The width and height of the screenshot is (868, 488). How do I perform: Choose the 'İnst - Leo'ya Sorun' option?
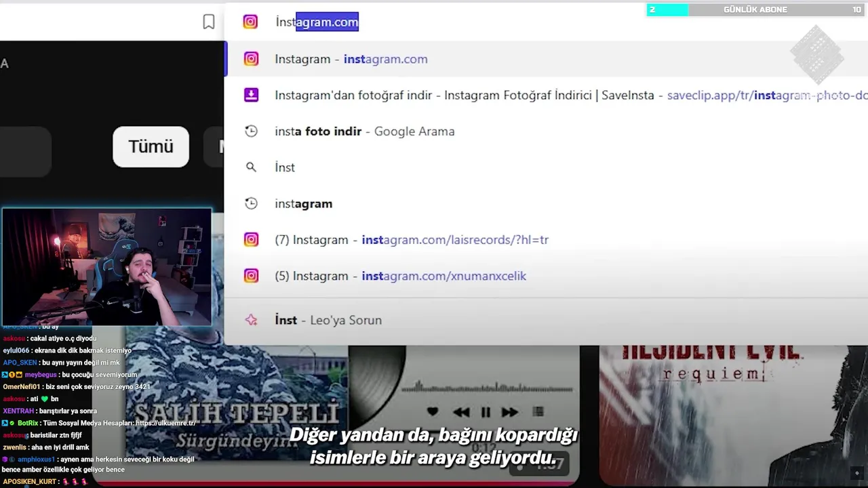click(546, 320)
